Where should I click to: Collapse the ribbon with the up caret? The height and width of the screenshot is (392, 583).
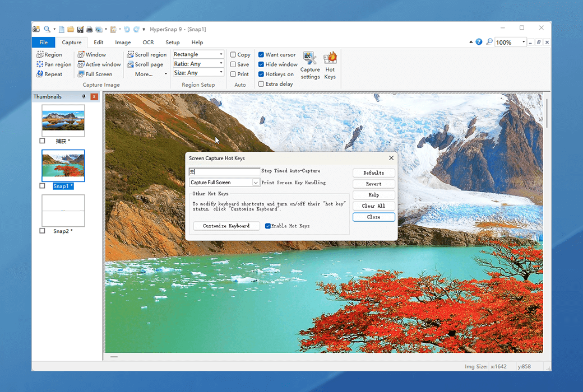click(471, 42)
